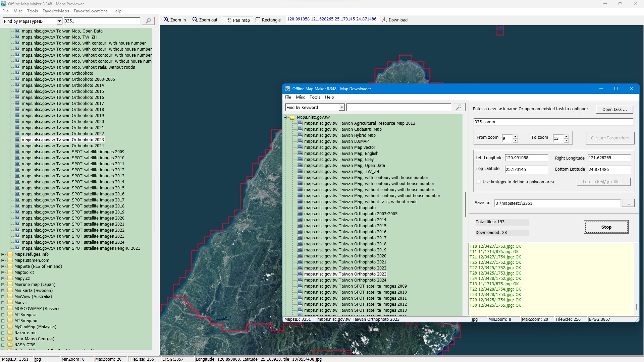Collapse the Maps.nlsc.gov.tw tree node
The height and width of the screenshot is (362, 644).
click(285, 117)
